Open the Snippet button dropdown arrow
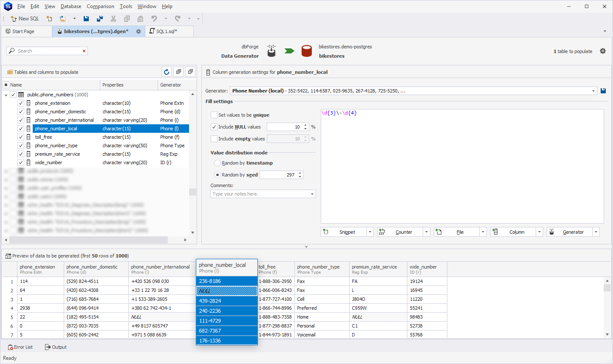Viewport: 613px width, 364px height. tap(370, 232)
